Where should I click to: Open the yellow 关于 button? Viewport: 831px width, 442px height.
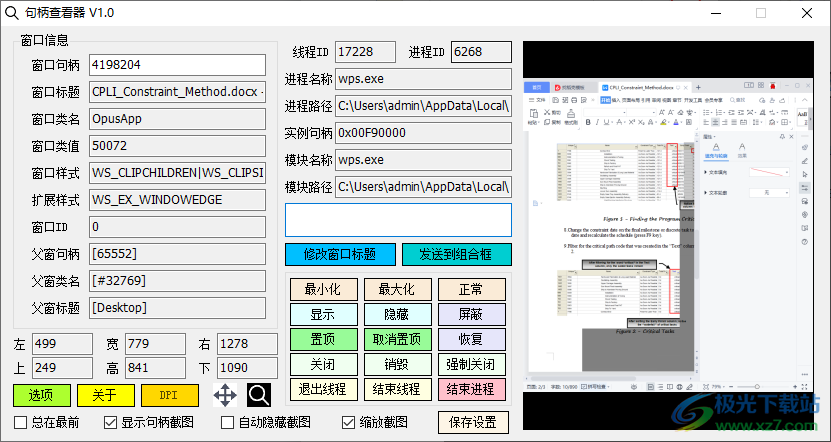click(x=105, y=395)
